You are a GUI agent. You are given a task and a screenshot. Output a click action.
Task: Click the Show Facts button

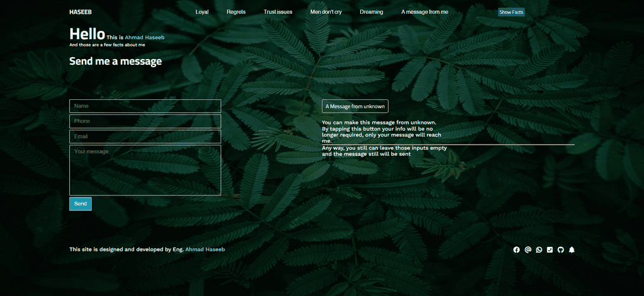(511, 13)
